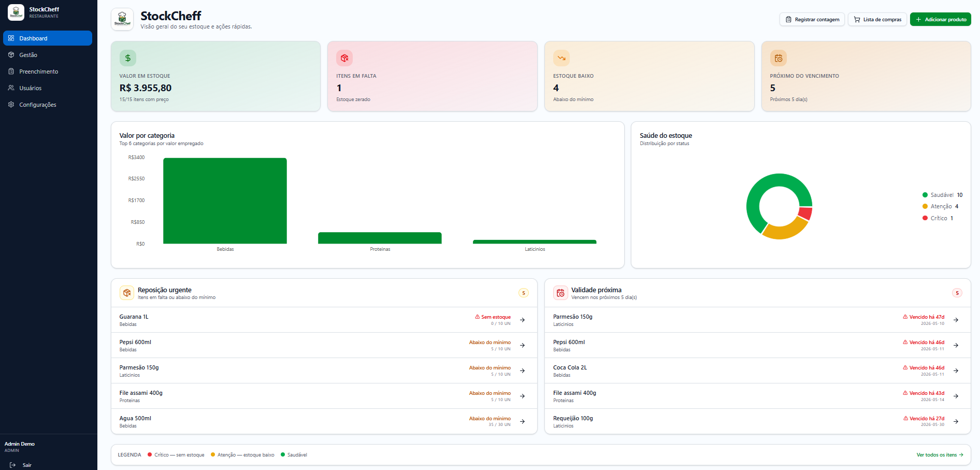Click the Validade próxima calendar icon
Screen dimensions: 980x470
(x=560, y=293)
